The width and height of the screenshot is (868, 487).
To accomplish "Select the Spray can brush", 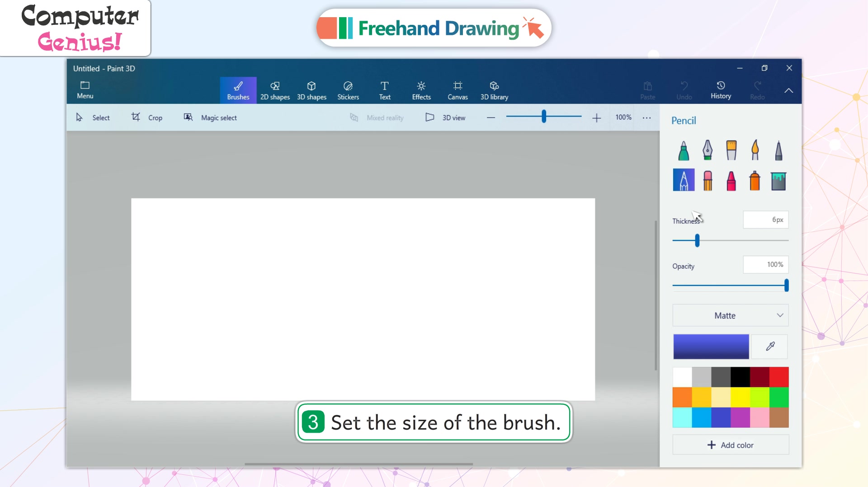I will click(755, 181).
